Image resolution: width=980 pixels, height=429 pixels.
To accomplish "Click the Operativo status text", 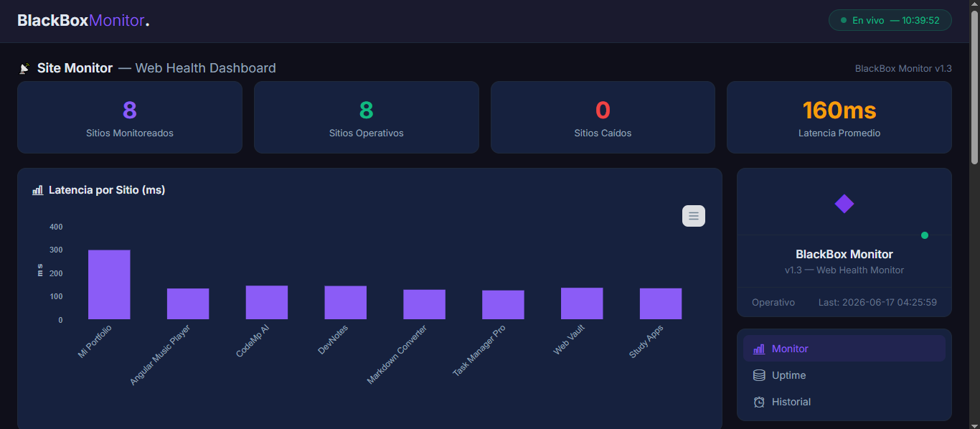I will coord(773,302).
